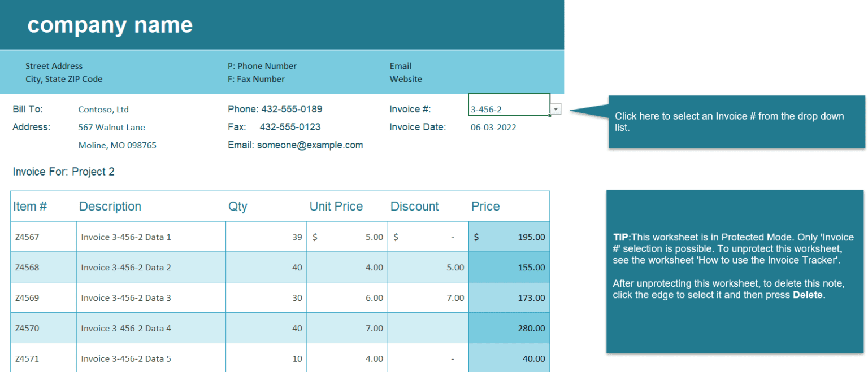
Task: Select the Discount column header
Action: point(414,206)
